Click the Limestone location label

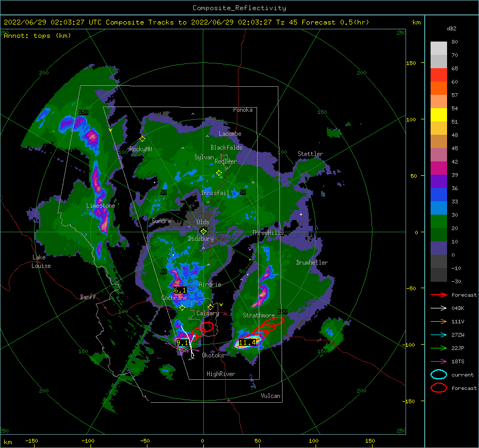[x=101, y=206]
